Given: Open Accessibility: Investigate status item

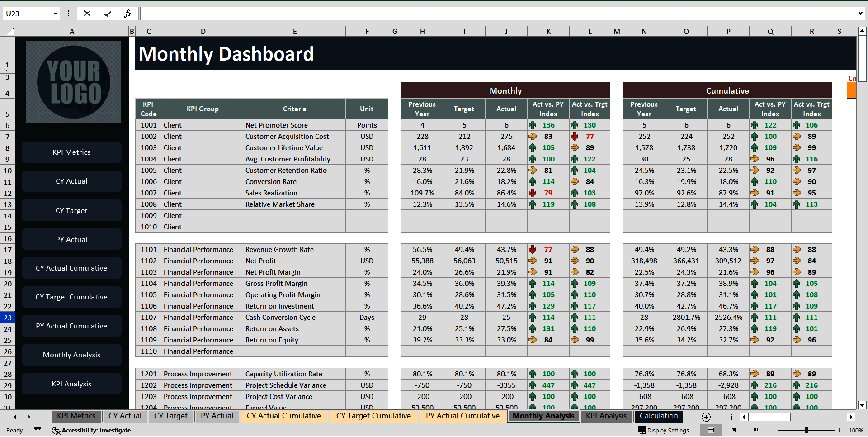Looking at the screenshot, I should pyautogui.click(x=92, y=430).
